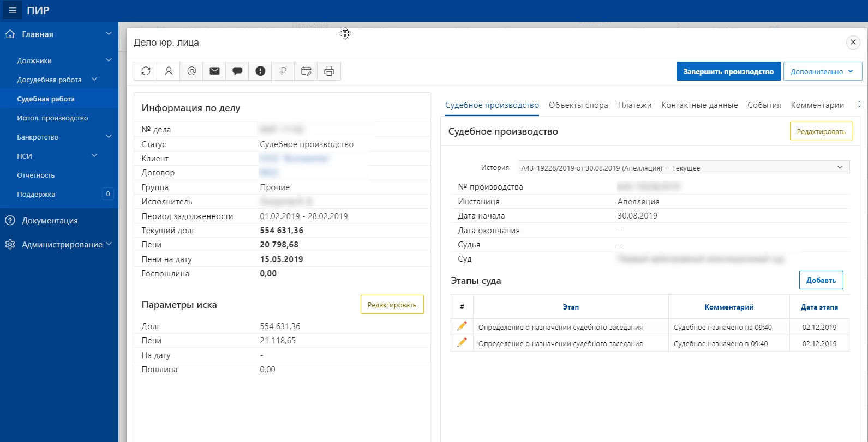The image size is (868, 442).
Task: Click the Параметры иска Пени value 21 118,65
Action: point(278,340)
